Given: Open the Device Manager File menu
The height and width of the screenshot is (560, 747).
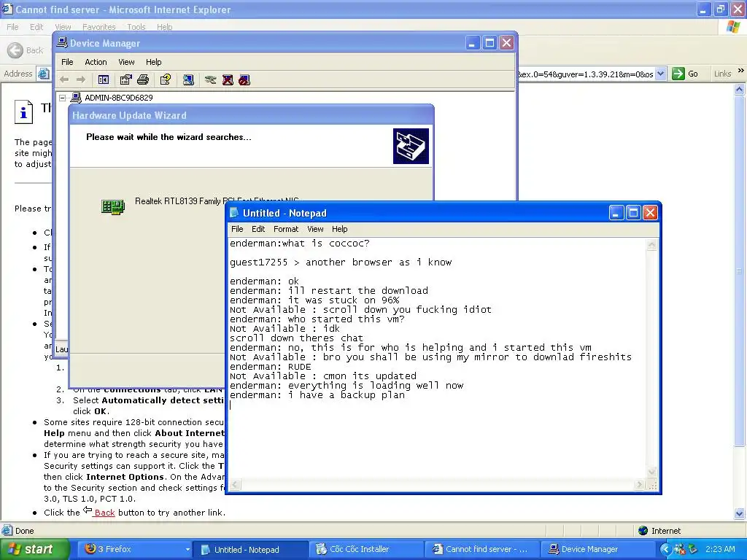Looking at the screenshot, I should tap(67, 62).
